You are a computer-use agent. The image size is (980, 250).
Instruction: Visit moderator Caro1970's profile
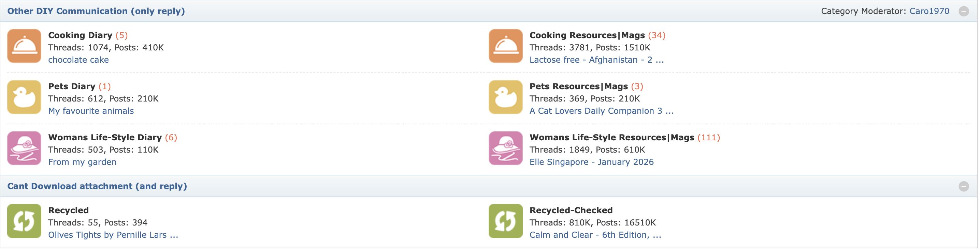(x=929, y=11)
